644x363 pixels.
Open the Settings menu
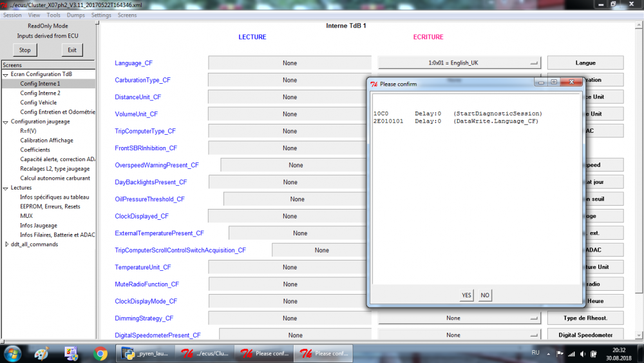pos(101,15)
